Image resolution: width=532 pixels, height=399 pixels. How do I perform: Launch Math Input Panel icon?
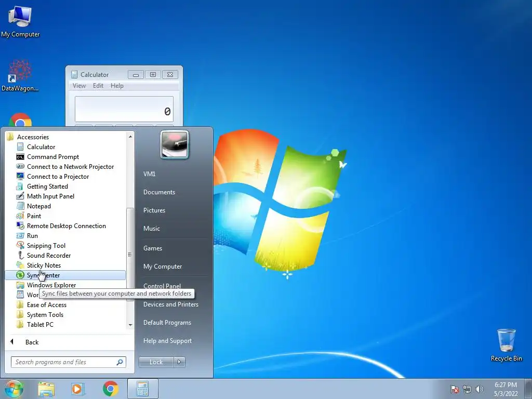(x=20, y=196)
